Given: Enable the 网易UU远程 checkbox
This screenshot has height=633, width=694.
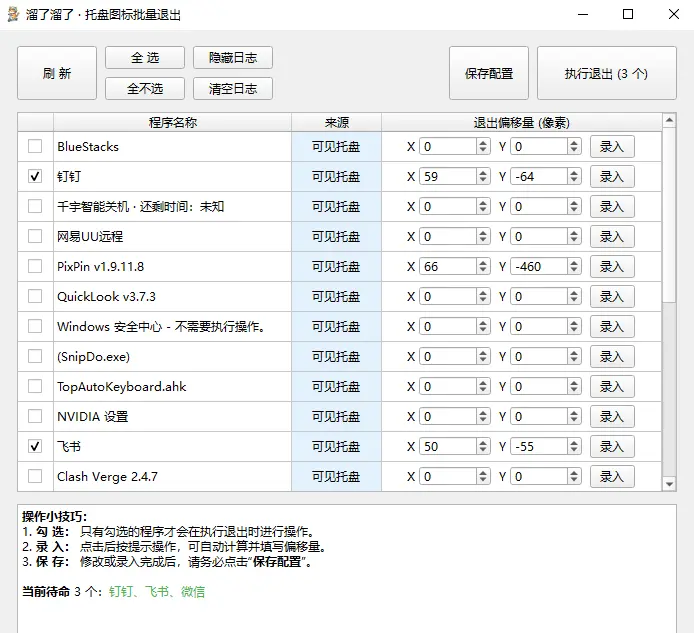Looking at the screenshot, I should [x=35, y=236].
